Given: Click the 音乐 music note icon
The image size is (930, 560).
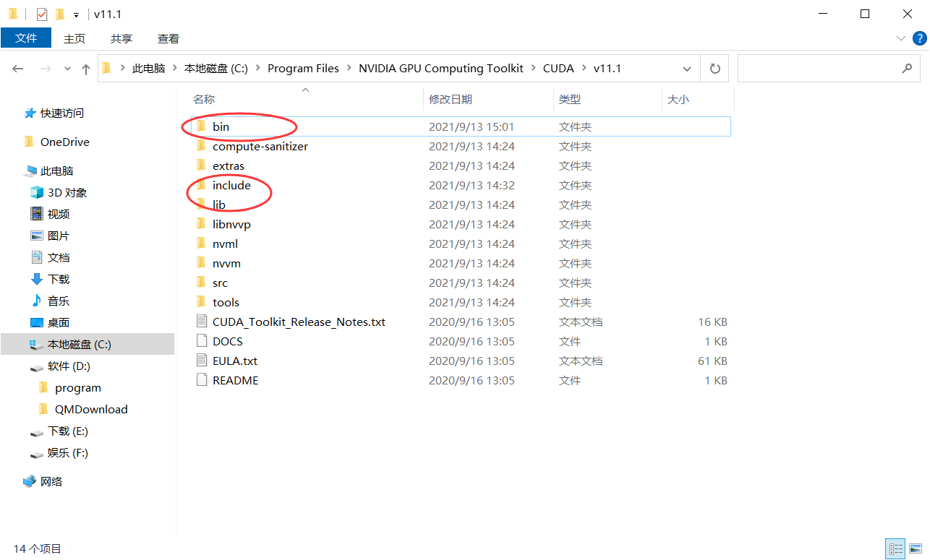Looking at the screenshot, I should pos(37,301).
